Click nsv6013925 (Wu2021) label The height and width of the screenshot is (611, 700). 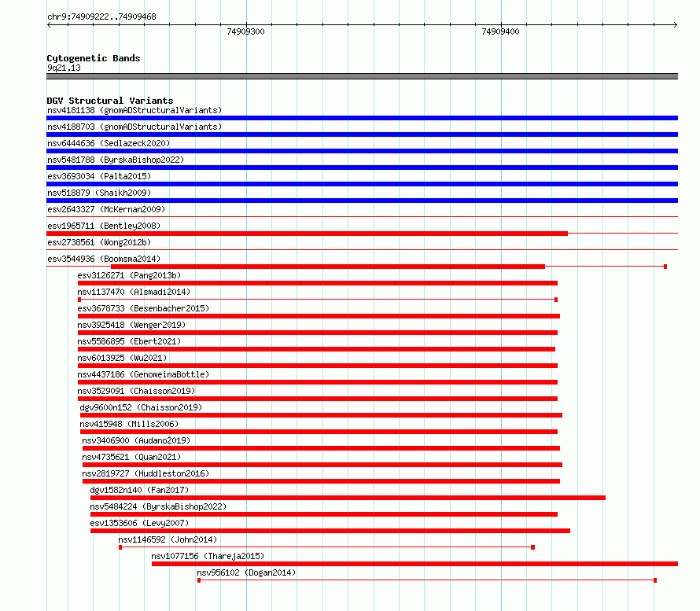(x=122, y=358)
